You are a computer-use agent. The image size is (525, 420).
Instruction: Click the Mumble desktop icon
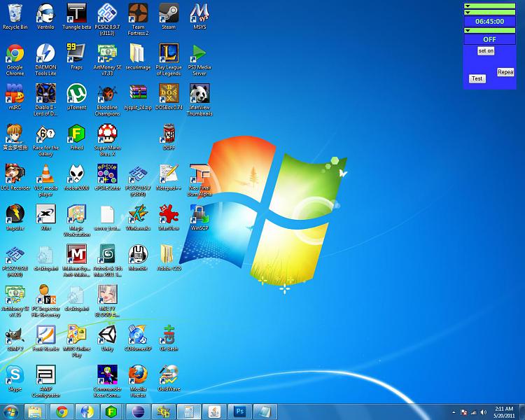pyautogui.click(x=138, y=258)
